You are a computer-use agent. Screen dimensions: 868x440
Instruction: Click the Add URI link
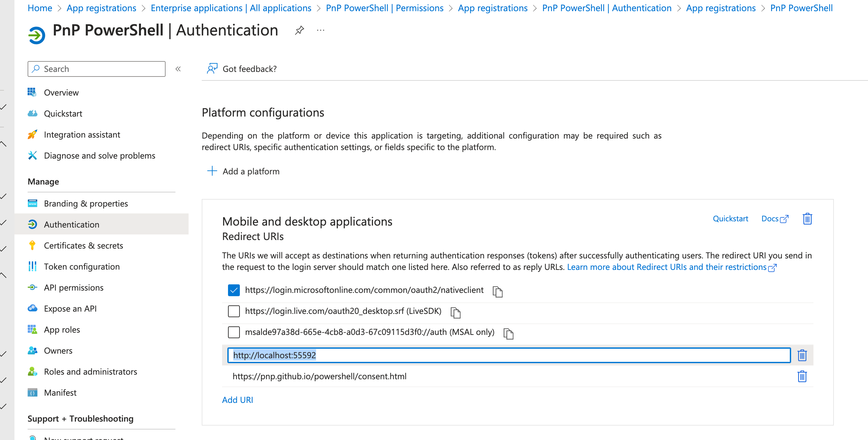pos(238,400)
